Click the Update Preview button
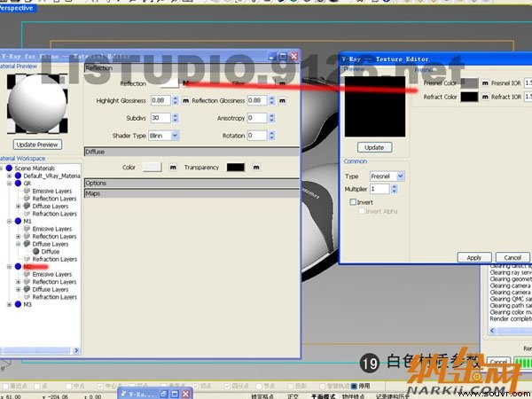 37,145
